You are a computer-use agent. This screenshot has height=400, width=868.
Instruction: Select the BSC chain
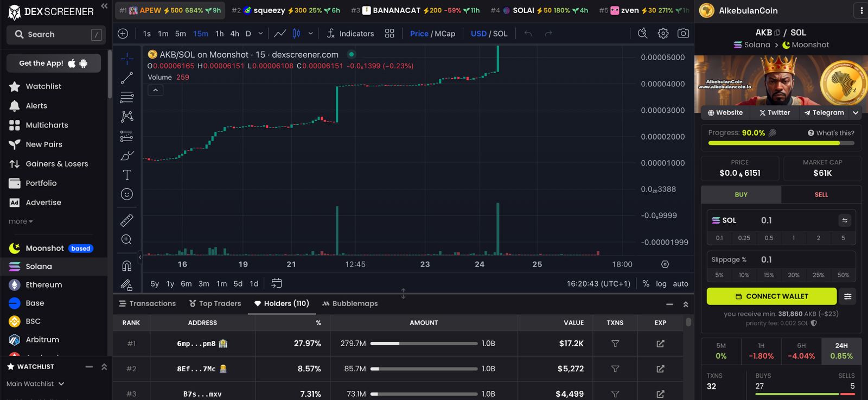(33, 321)
